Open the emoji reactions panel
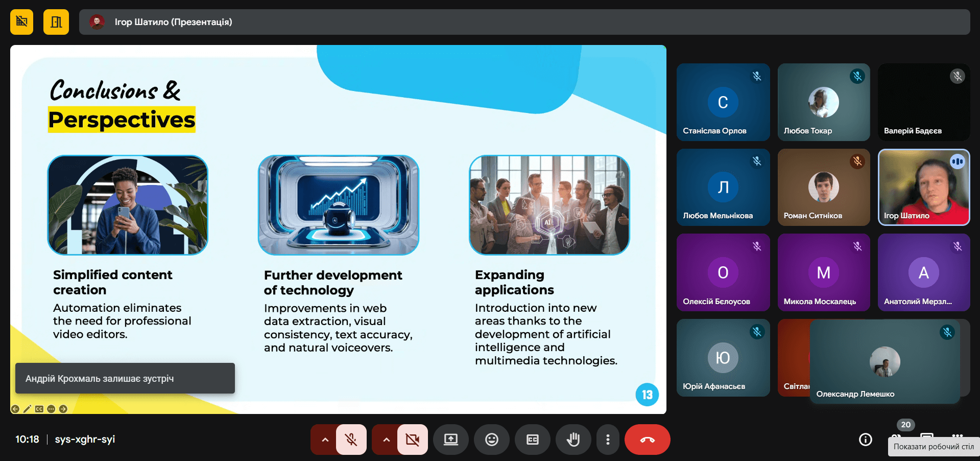The height and width of the screenshot is (461, 980). (491, 440)
